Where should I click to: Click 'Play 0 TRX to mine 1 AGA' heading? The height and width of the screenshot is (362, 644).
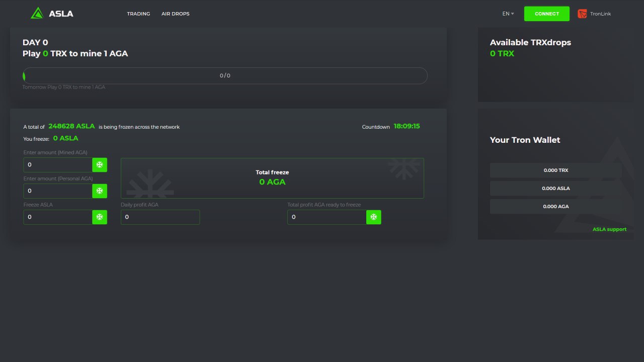tap(75, 53)
